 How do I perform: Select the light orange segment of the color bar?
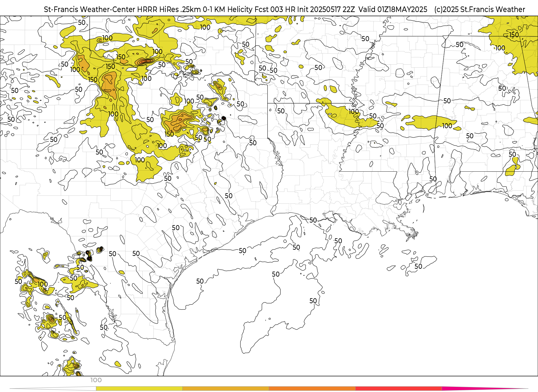[226, 389]
